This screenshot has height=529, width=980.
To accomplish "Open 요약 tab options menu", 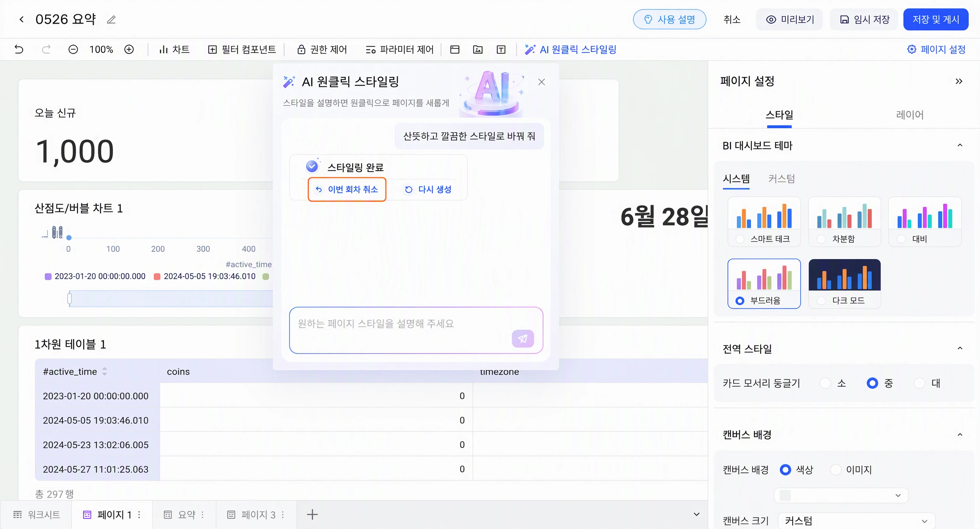I will (202, 515).
